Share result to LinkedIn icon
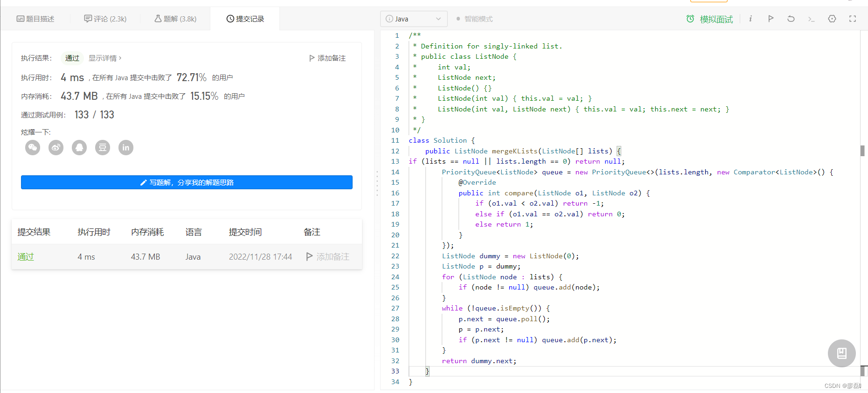The width and height of the screenshot is (868, 393). pos(126,148)
